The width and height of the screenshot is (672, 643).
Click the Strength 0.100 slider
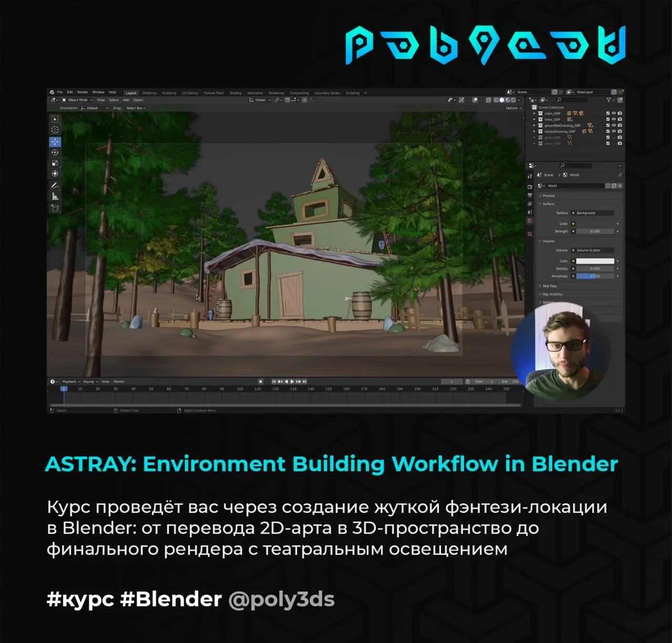595,231
